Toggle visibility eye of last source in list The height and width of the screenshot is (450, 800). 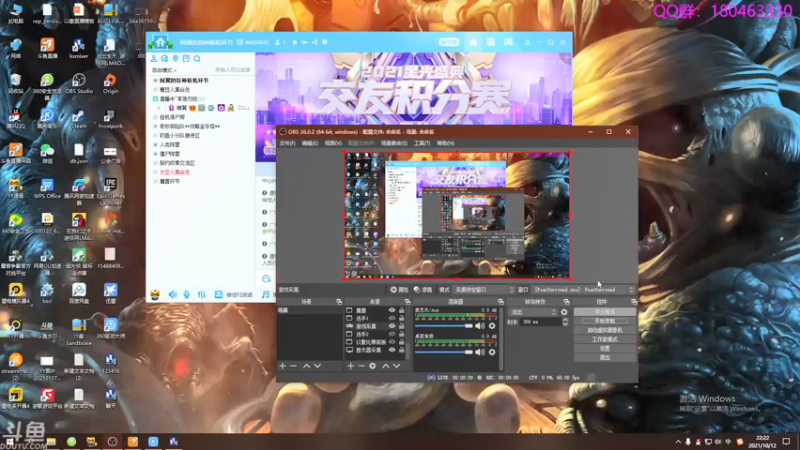(392, 350)
